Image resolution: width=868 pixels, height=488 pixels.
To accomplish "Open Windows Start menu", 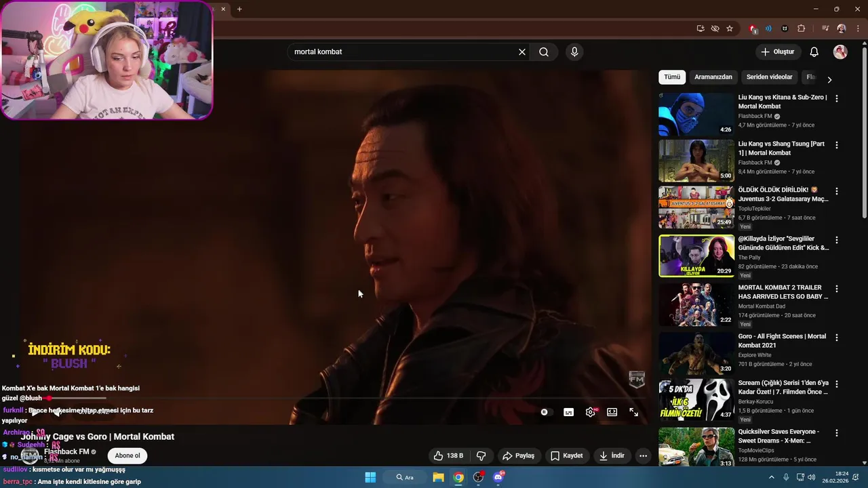I will (370, 477).
